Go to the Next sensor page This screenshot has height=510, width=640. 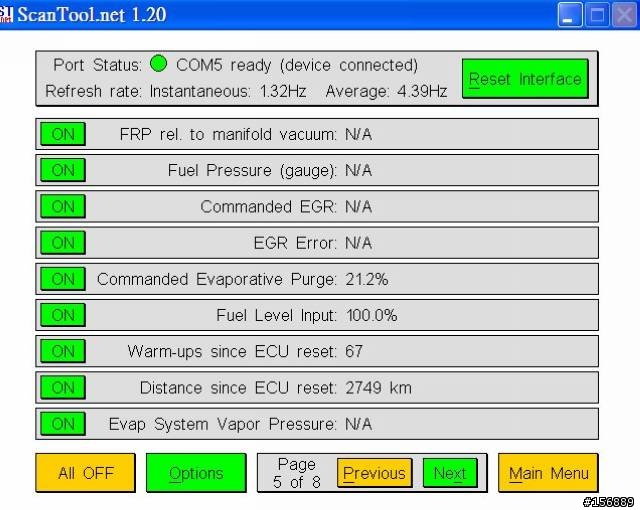pos(450,473)
